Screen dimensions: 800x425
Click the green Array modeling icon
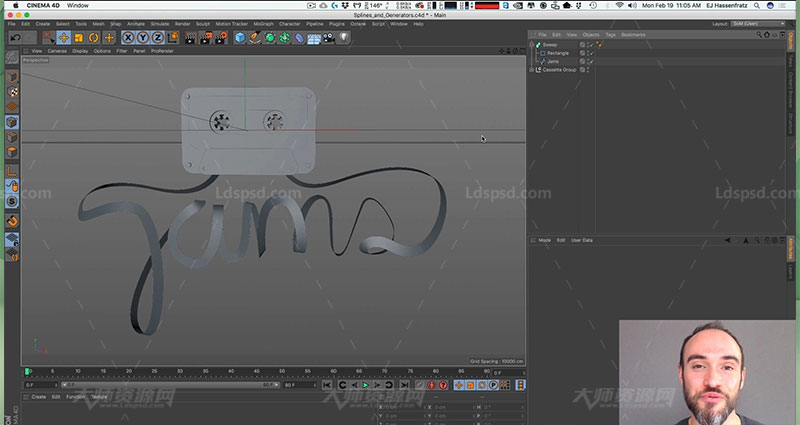(x=284, y=37)
